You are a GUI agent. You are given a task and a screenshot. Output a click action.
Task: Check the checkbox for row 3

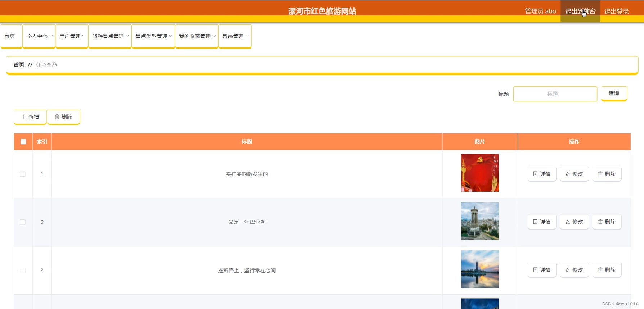(23, 271)
